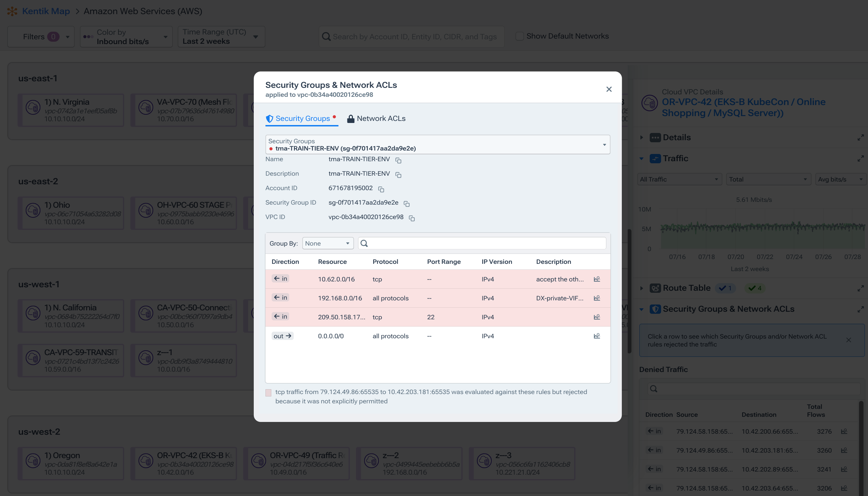
Task: Select the OR-VPC-42 cloud VPC icon
Action: (649, 103)
